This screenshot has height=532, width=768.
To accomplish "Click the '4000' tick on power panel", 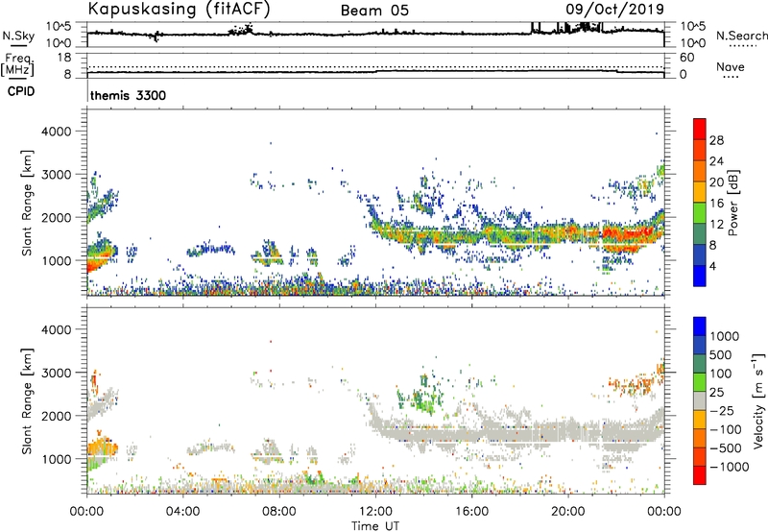I will (x=57, y=132).
